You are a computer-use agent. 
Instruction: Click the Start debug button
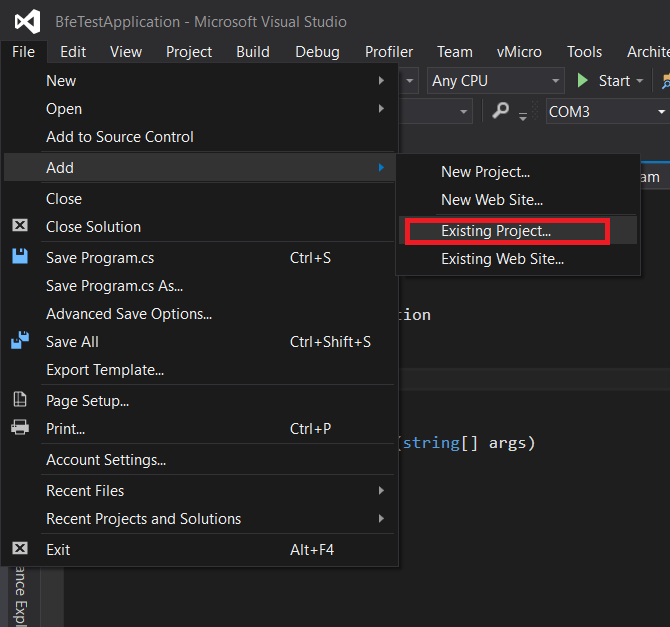point(609,80)
